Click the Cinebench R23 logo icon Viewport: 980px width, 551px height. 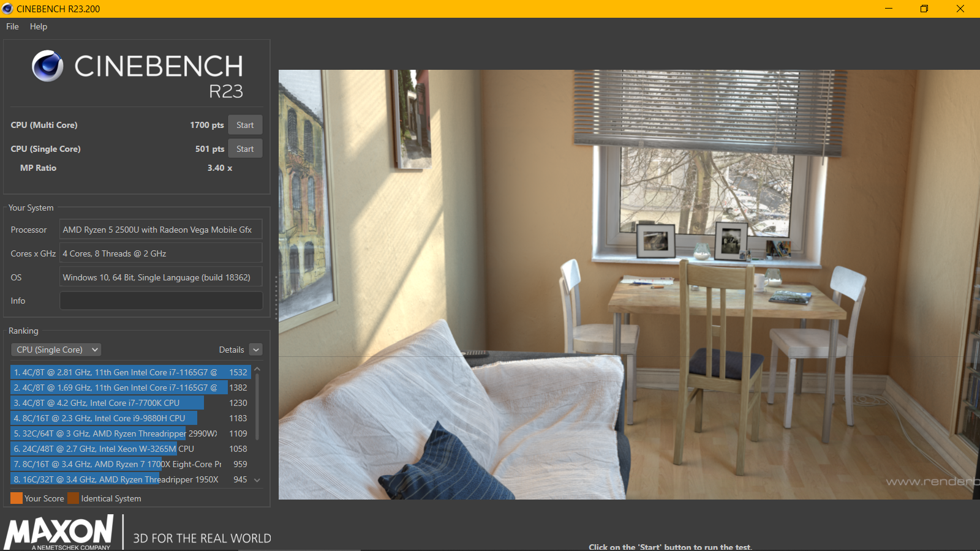click(48, 66)
